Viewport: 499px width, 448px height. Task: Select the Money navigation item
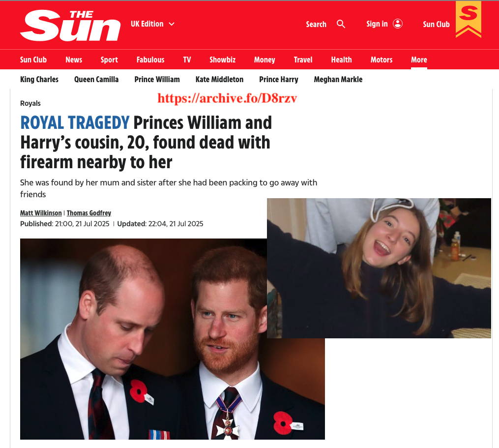[264, 60]
